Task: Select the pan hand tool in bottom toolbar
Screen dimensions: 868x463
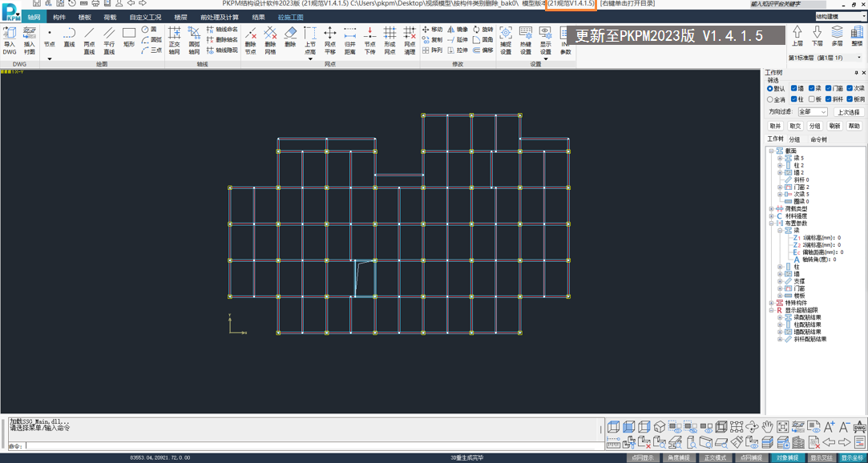Action: click(767, 427)
